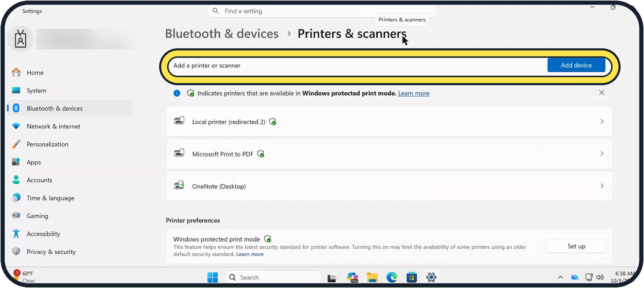Image resolution: width=644 pixels, height=288 pixels.
Task: Launch Microsoft Edge from the taskbar
Action: (392, 277)
